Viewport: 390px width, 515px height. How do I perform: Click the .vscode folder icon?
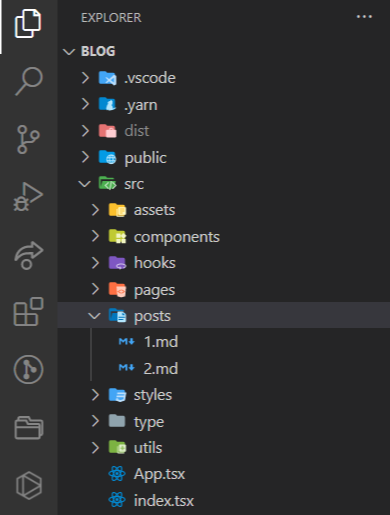108,78
